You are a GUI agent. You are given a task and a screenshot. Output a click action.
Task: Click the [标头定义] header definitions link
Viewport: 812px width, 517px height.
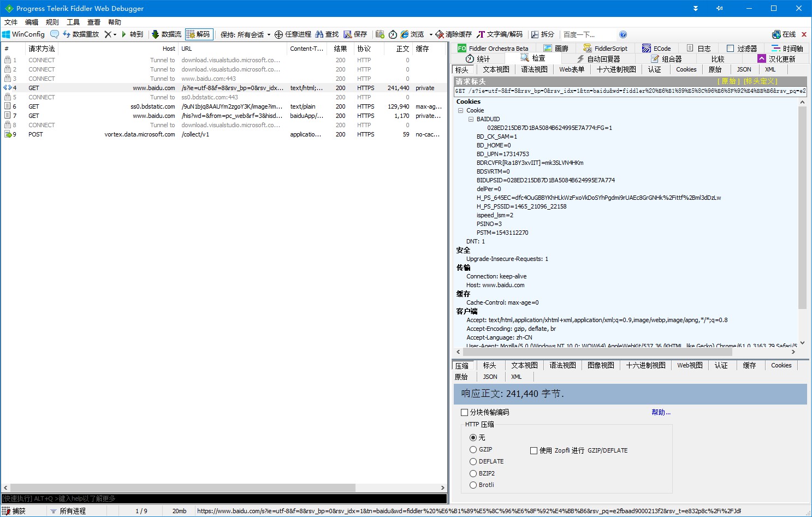point(760,81)
